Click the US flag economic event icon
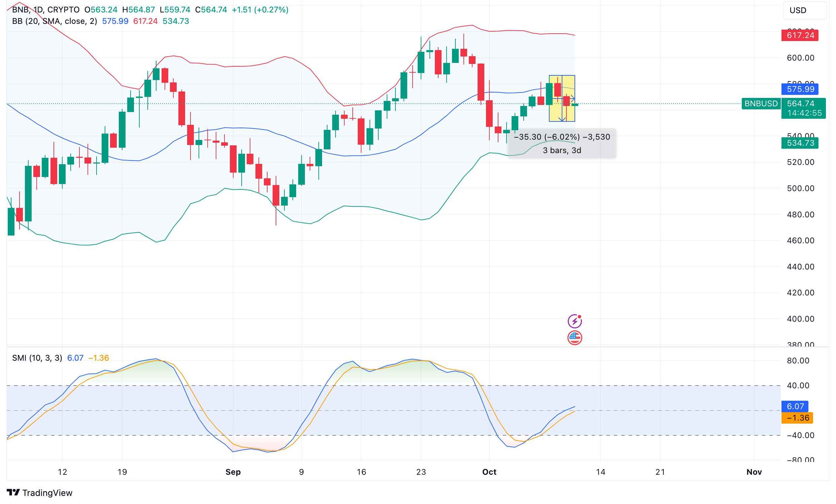 point(574,337)
